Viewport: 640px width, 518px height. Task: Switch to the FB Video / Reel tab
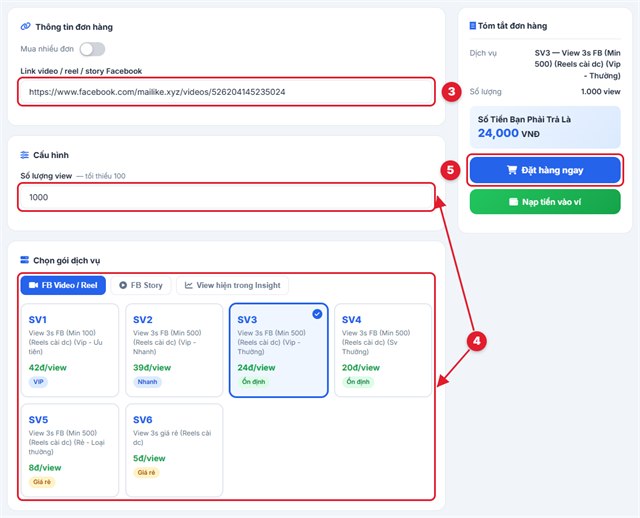point(63,285)
